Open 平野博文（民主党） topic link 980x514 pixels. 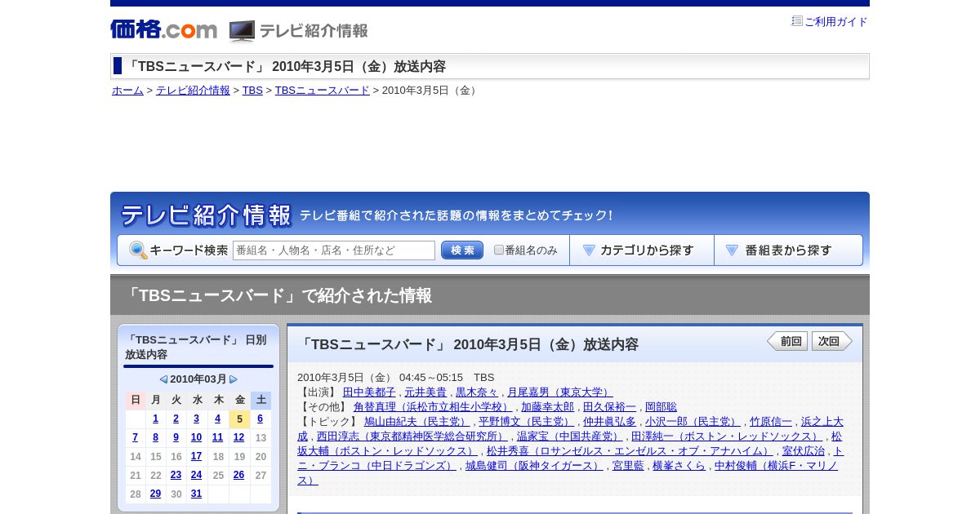pyautogui.click(x=526, y=422)
